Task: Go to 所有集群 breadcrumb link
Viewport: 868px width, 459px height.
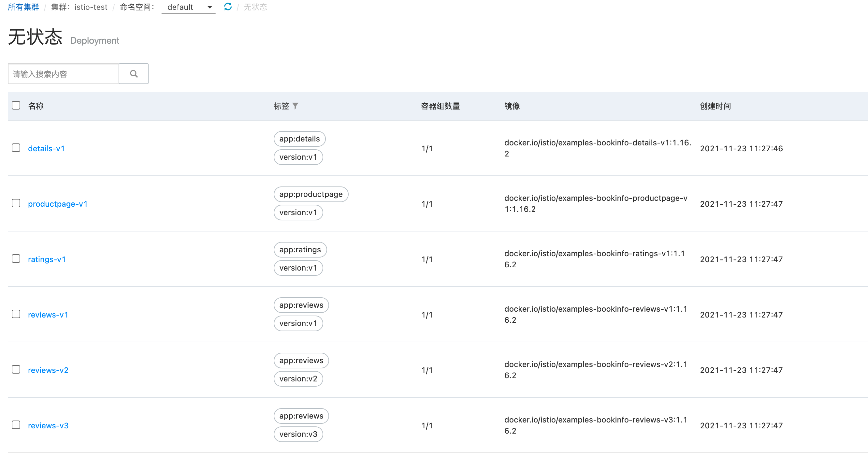Action: click(x=23, y=7)
